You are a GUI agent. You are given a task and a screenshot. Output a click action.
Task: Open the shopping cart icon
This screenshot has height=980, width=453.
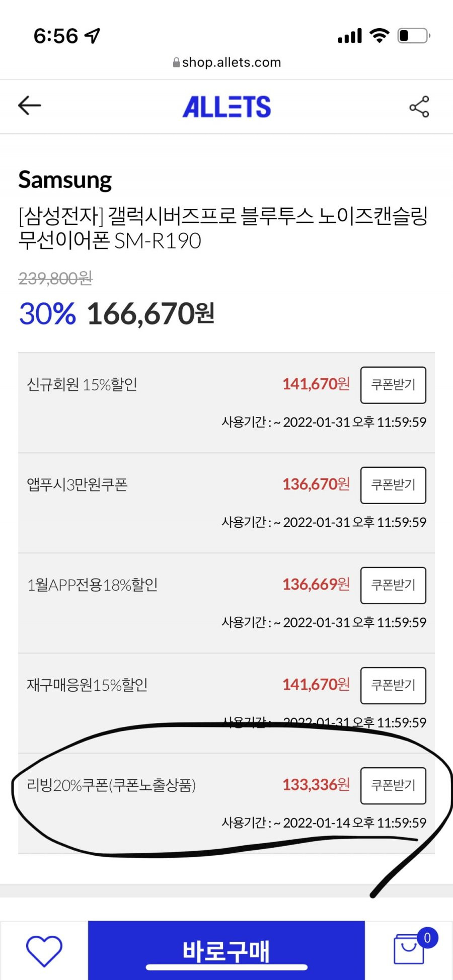tap(409, 949)
